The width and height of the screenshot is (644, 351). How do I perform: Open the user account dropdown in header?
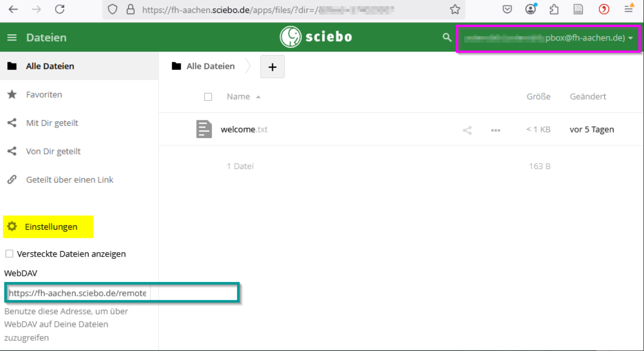(x=548, y=38)
